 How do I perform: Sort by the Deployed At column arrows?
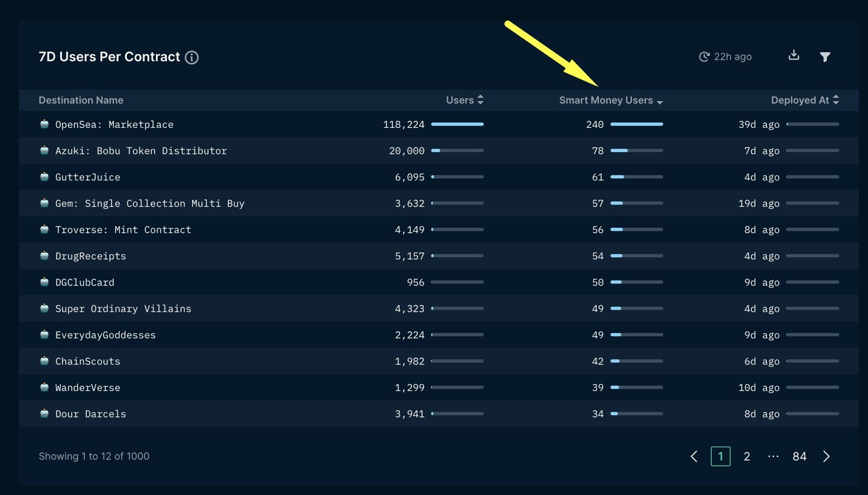coord(836,100)
